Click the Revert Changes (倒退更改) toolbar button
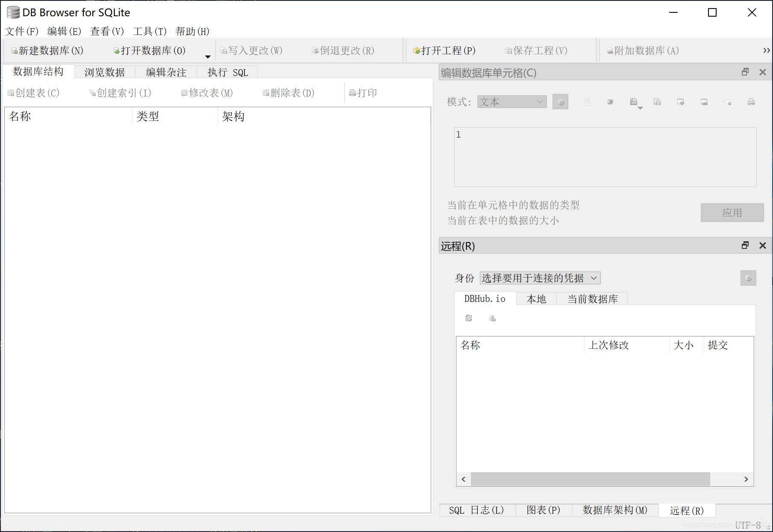Image resolution: width=773 pixels, height=532 pixels. pos(343,51)
